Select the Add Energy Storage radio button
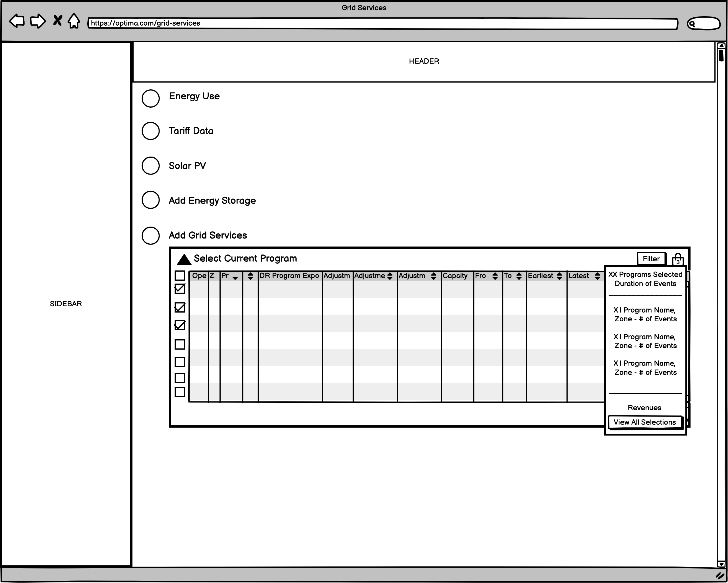The image size is (728, 583). (151, 200)
